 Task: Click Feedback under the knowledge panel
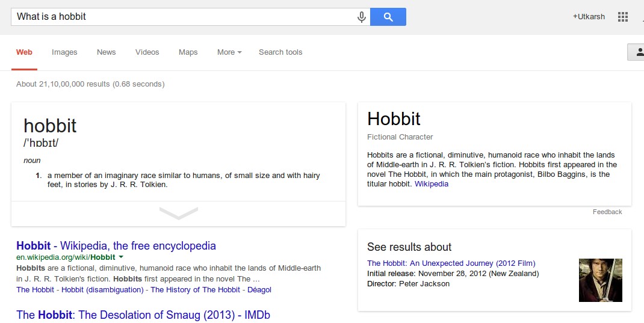[607, 212]
